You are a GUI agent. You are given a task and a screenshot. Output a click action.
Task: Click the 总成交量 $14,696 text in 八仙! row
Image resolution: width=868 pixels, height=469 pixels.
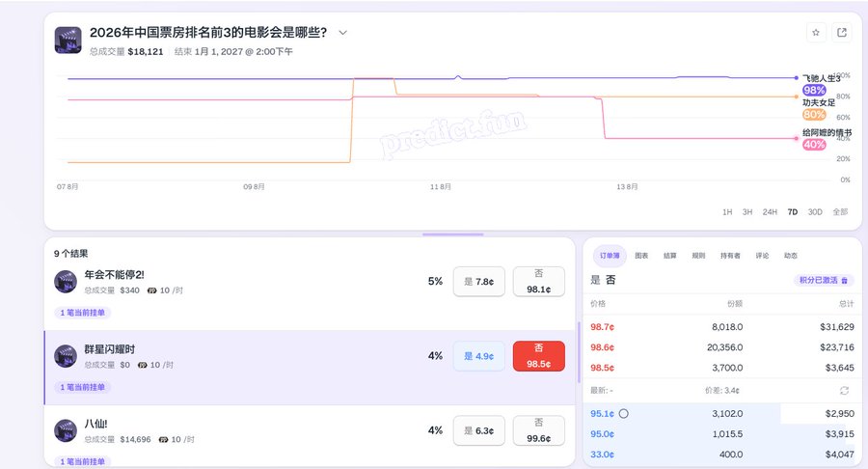coord(118,440)
